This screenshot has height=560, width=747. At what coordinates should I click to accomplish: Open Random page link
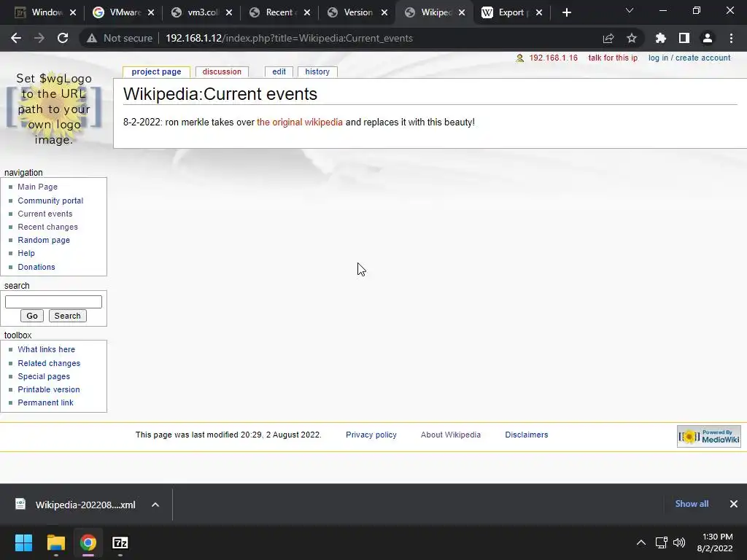point(44,240)
